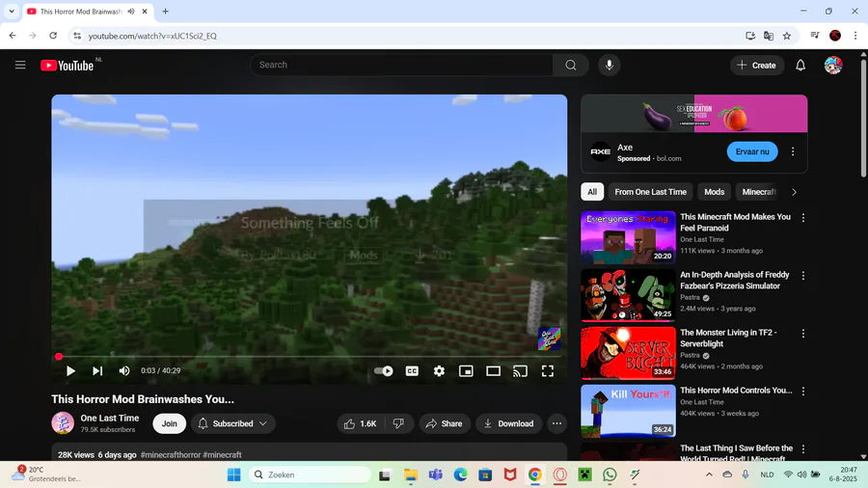Image resolution: width=868 pixels, height=488 pixels.
Task: Open Axe ad options menu
Action: point(793,151)
